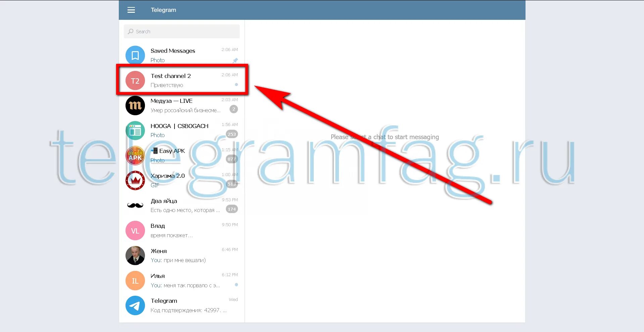Open Saved Messages bookmark avatar
This screenshot has width=644, height=332.
point(135,55)
